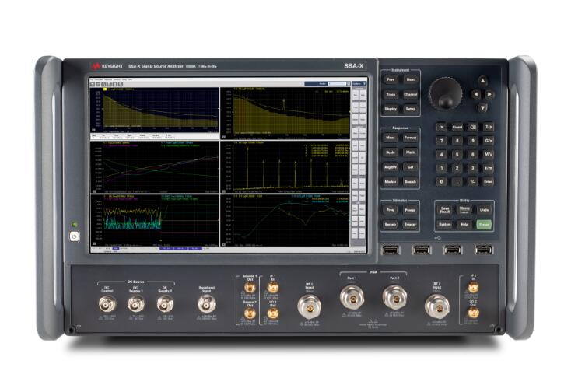Viewport: 578px width, 392px height.
Task: Select the Power stimulus key
Action: pos(410,210)
